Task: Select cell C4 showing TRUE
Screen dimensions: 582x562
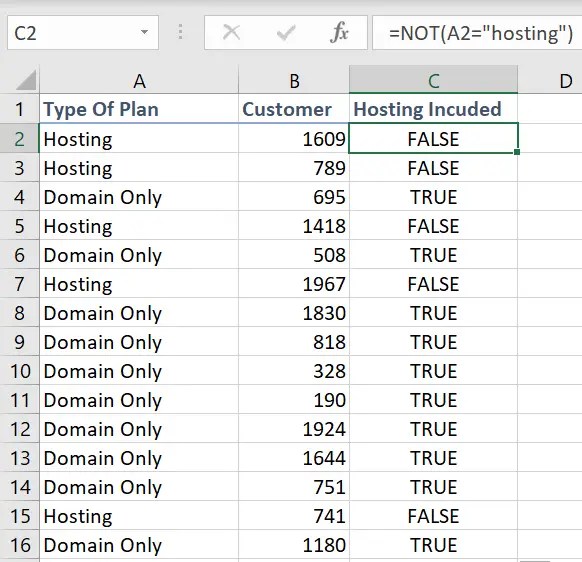Action: click(x=433, y=196)
